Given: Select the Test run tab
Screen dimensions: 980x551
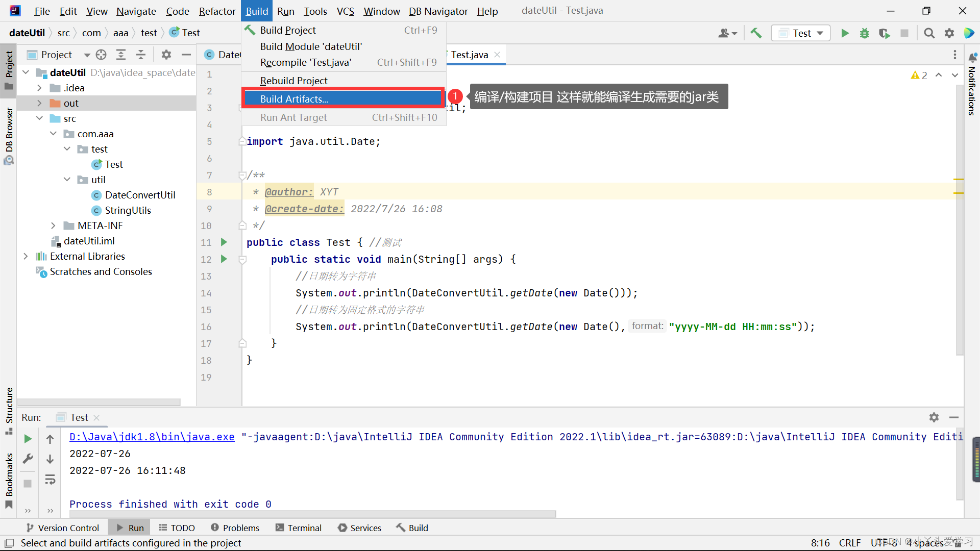Looking at the screenshot, I should pyautogui.click(x=78, y=417).
